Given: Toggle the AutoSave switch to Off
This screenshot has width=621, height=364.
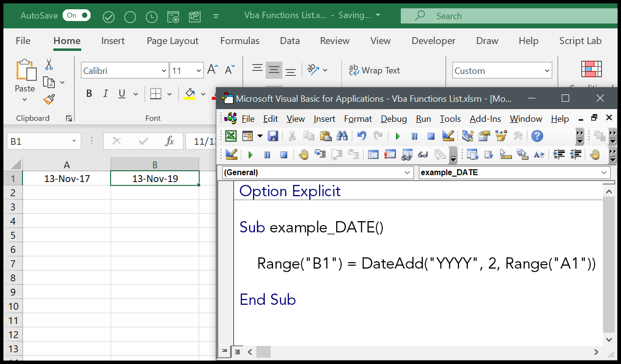Looking at the screenshot, I should (76, 15).
